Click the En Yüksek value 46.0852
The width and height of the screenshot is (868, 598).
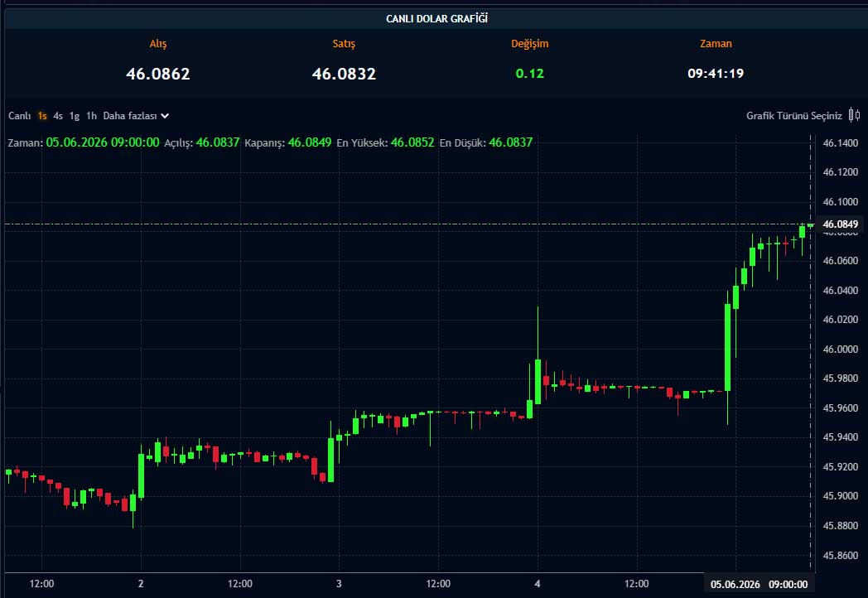412,142
